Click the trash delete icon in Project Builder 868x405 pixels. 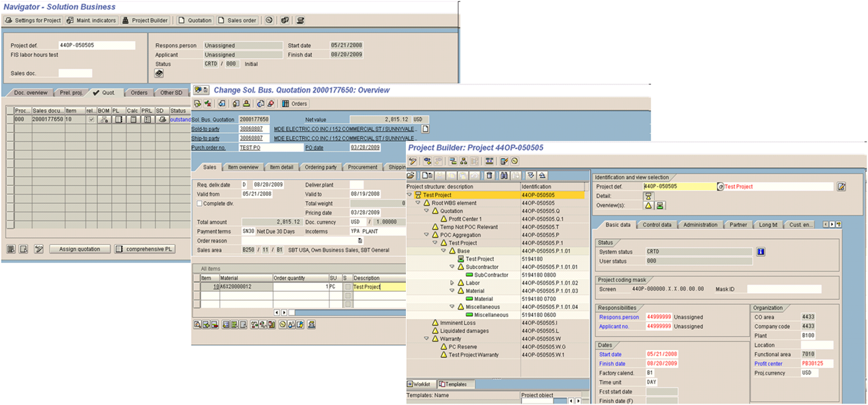pyautogui.click(x=489, y=175)
